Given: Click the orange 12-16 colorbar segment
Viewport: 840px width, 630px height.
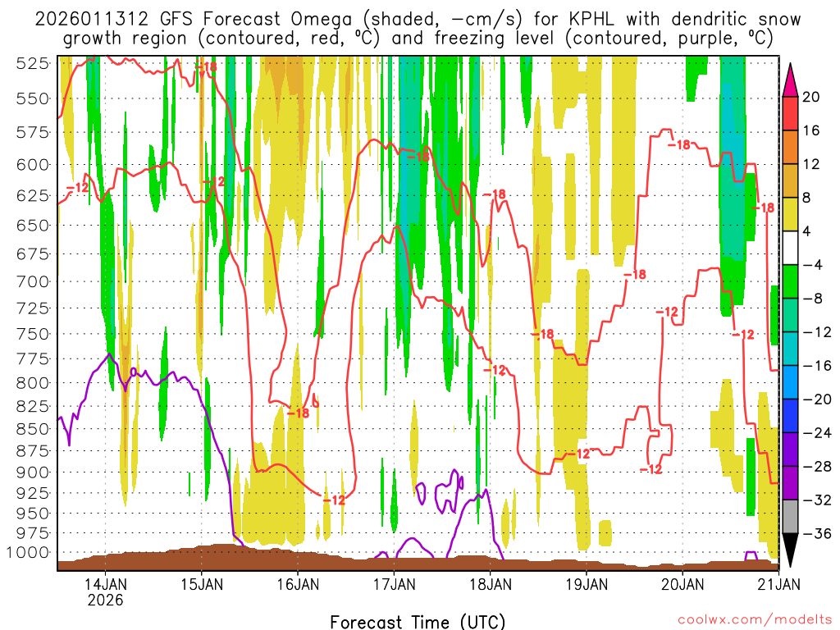Looking at the screenshot, I should [x=790, y=147].
